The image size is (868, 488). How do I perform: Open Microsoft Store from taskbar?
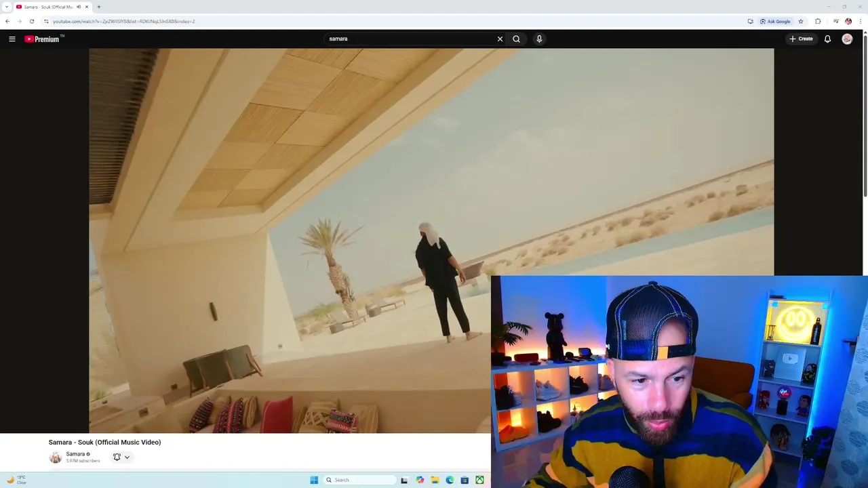(465, 480)
